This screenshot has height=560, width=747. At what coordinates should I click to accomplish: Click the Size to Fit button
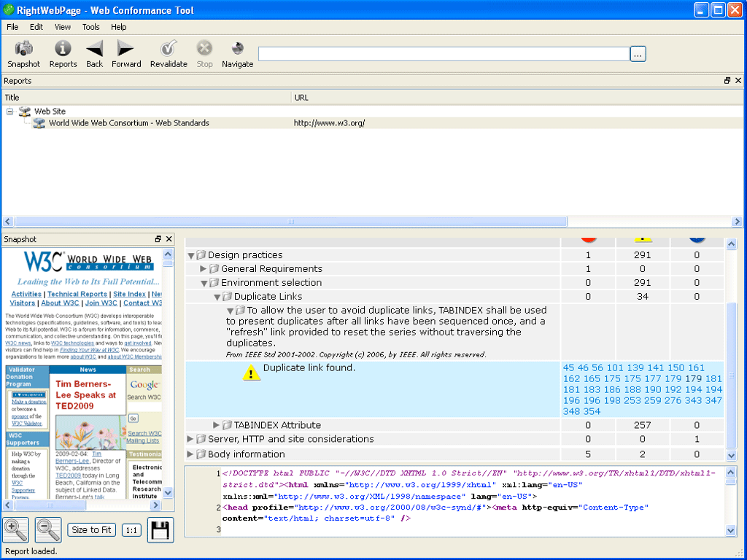pos(92,530)
